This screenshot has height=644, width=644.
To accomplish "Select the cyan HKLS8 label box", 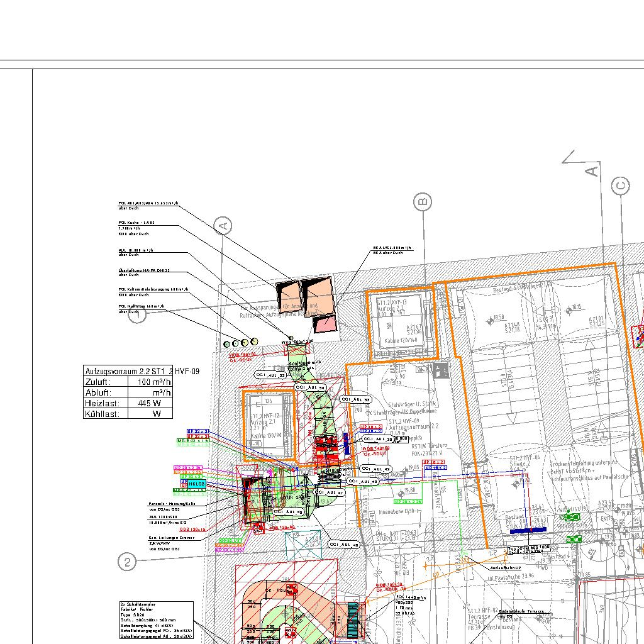I will coord(197,484).
